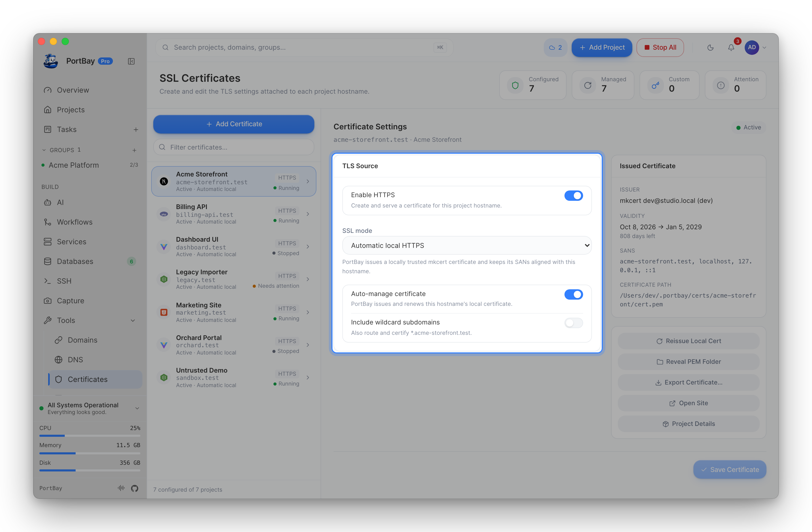The width and height of the screenshot is (812, 532).
Task: Click Export Certificate button
Action: tap(688, 382)
